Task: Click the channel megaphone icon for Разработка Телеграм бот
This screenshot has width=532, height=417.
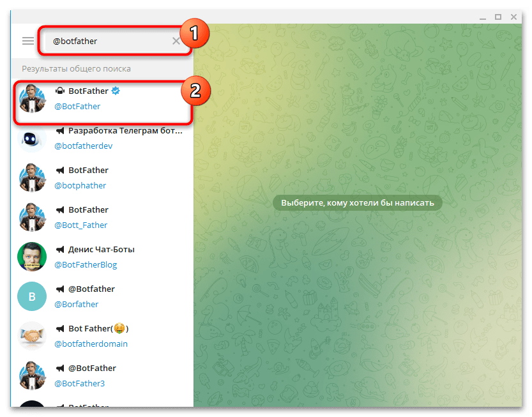Action: pyautogui.click(x=60, y=131)
